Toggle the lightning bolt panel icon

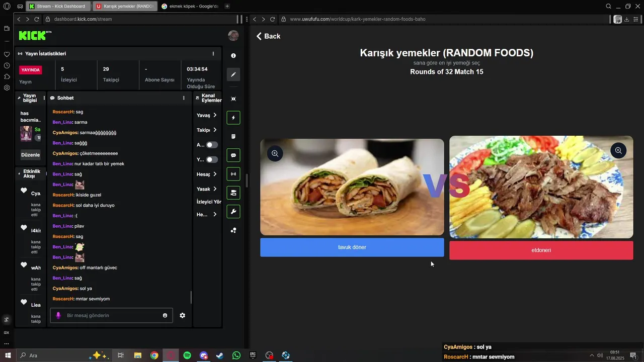[x=233, y=118]
